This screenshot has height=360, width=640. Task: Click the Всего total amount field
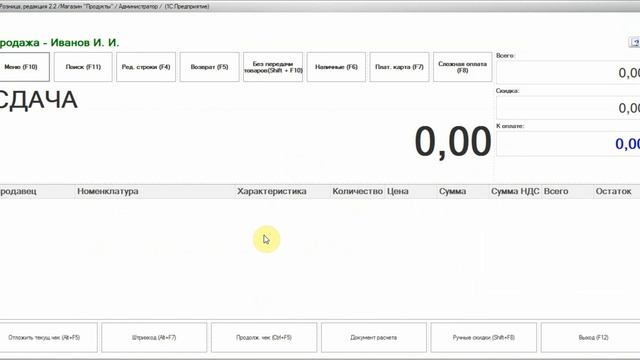tap(568, 73)
